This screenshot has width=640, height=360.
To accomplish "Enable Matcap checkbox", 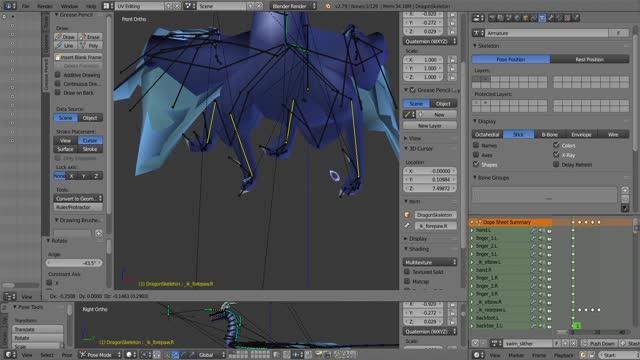I will click(407, 281).
